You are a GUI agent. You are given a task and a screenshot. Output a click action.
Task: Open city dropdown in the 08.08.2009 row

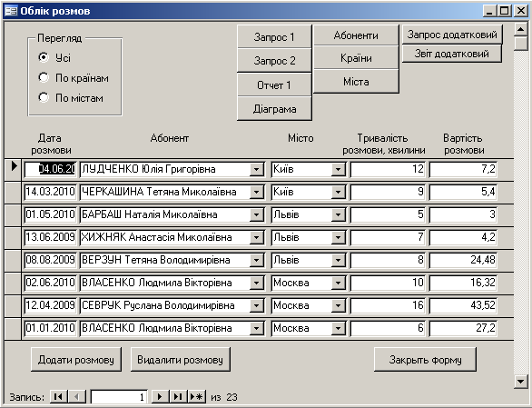(x=339, y=260)
